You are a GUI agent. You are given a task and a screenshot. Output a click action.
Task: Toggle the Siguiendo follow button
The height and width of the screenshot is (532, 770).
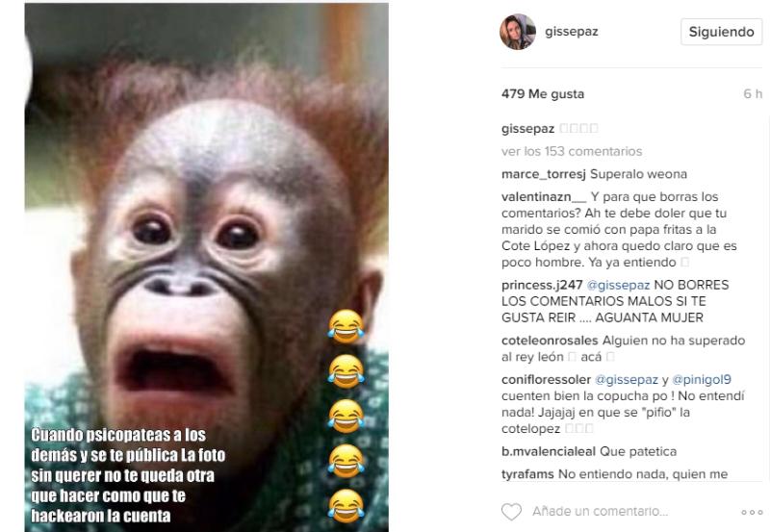[x=721, y=32]
